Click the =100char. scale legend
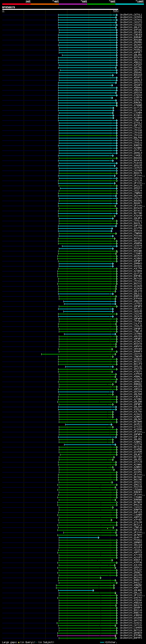146x644 pixels. click(x=109, y=642)
